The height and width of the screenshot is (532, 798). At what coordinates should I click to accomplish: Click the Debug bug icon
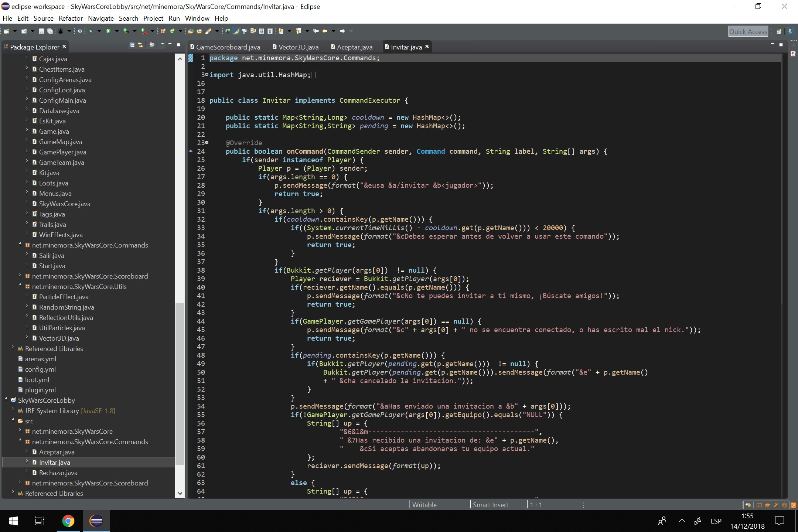point(91,31)
